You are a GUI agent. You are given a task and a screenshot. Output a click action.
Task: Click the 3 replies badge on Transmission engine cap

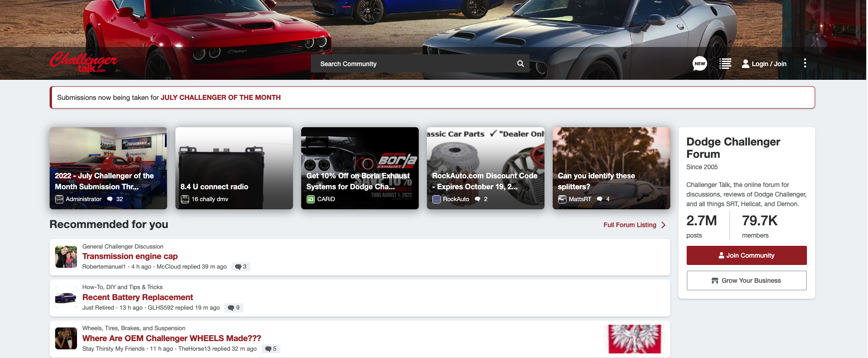[241, 267]
